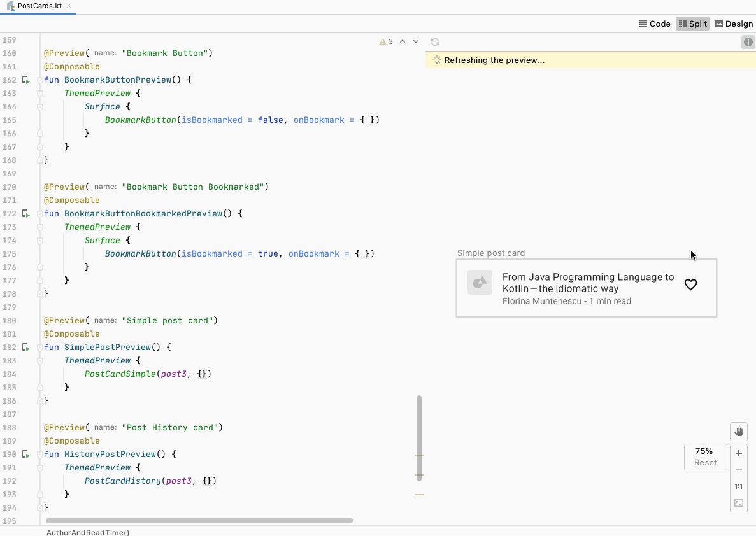Image resolution: width=756 pixels, height=536 pixels.
Task: Switch to Code view mode
Action: click(655, 24)
